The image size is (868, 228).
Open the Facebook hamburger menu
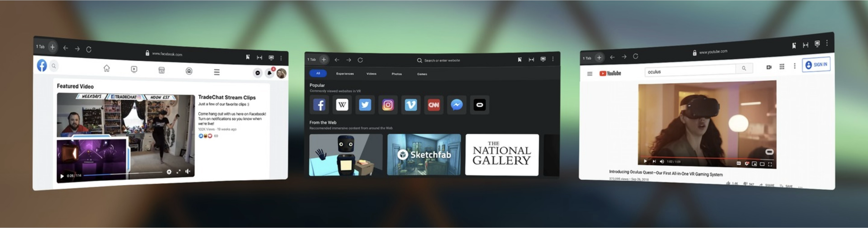(x=217, y=72)
